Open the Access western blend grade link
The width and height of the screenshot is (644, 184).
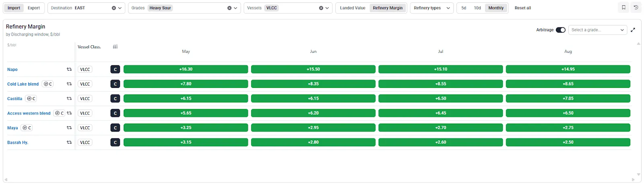[29, 113]
